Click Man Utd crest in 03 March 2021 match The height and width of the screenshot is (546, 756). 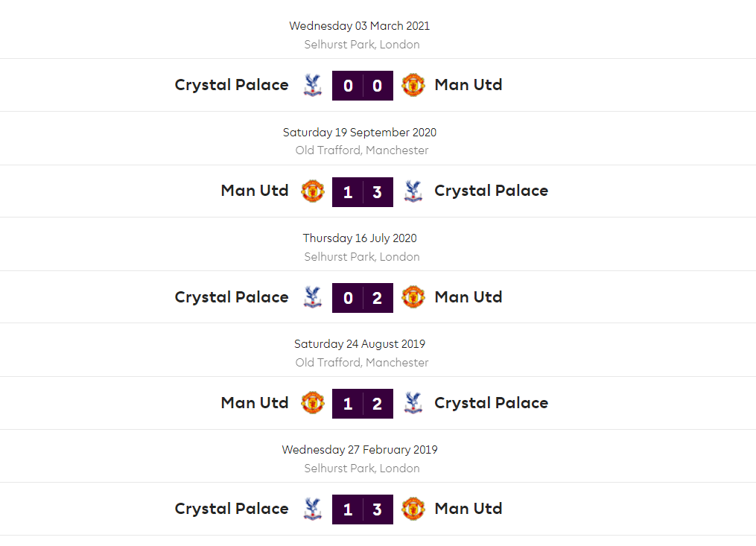point(413,85)
